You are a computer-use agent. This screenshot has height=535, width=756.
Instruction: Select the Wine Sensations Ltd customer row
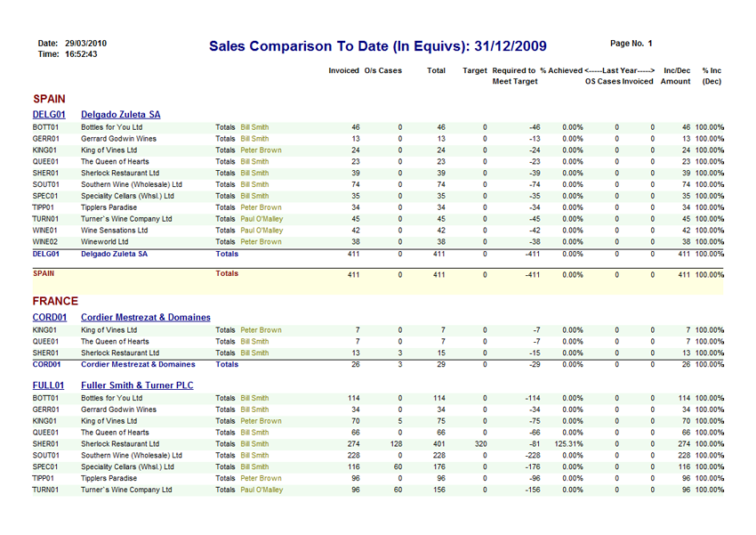point(114,230)
